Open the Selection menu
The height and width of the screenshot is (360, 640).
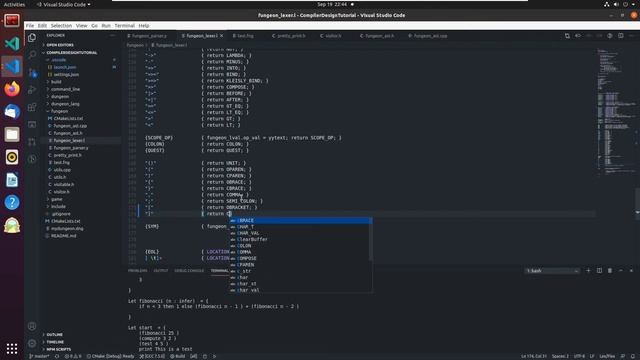[61, 25]
